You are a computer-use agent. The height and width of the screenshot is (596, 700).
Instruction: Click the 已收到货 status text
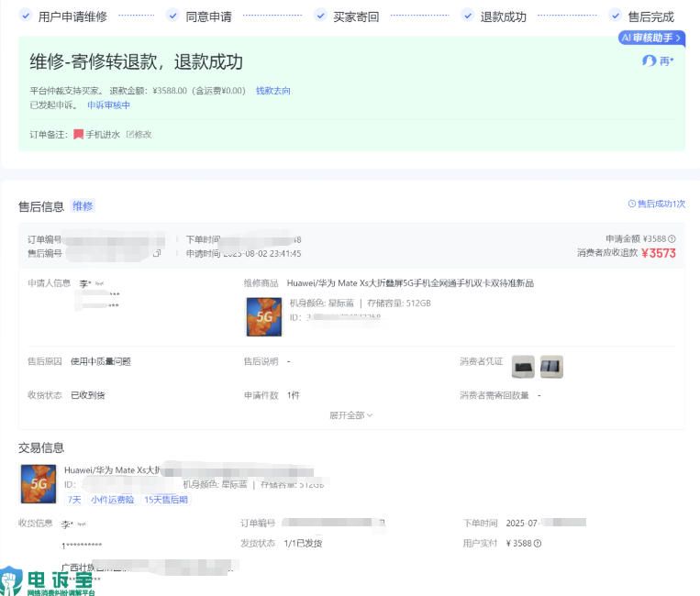coord(88,395)
